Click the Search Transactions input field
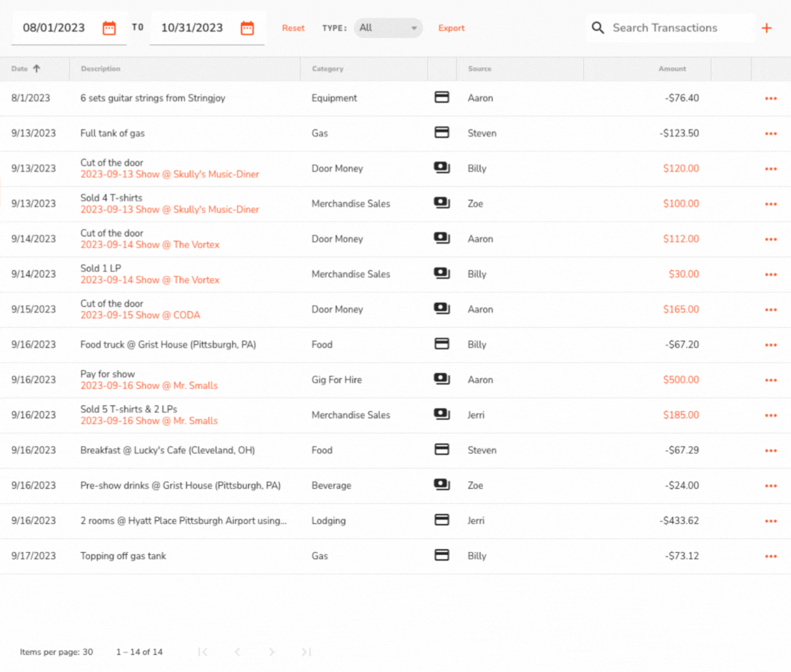Screen dimensions: 791x672 665,27
